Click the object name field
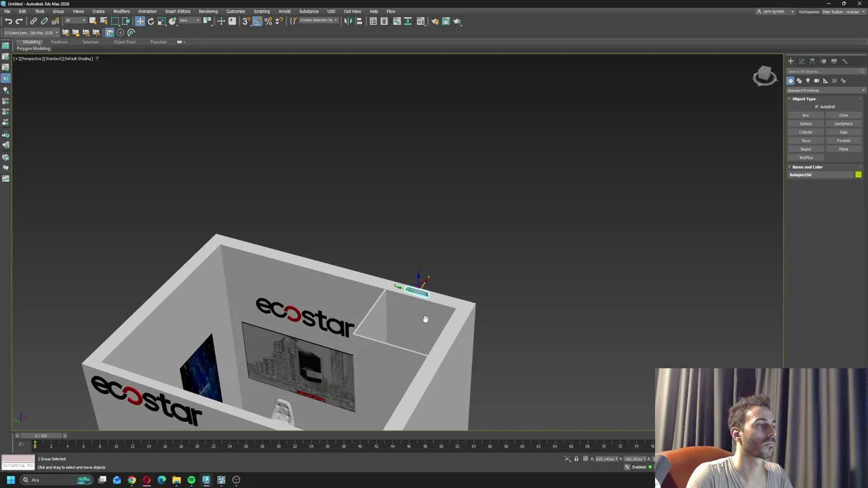Image resolution: width=868 pixels, height=488 pixels. 821,175
